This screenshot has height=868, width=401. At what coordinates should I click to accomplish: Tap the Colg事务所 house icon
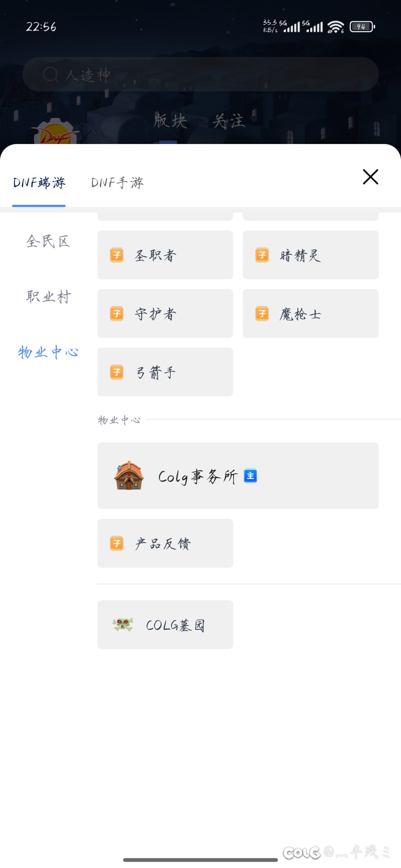[x=128, y=476]
